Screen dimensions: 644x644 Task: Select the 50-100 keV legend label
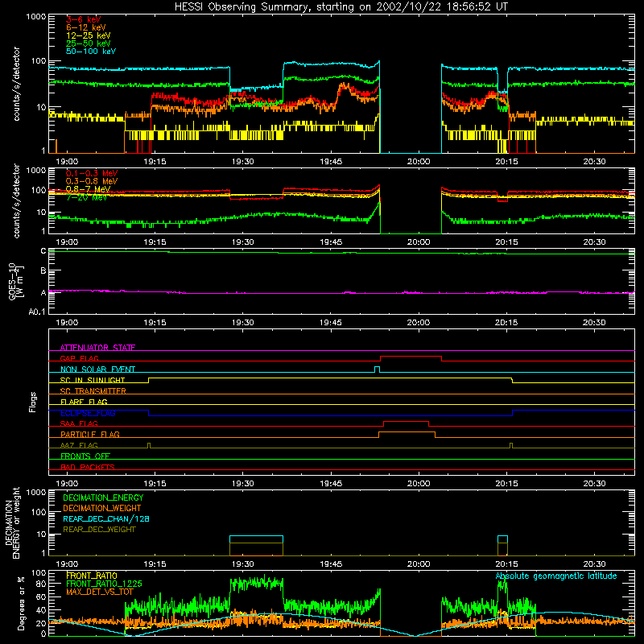point(91,52)
